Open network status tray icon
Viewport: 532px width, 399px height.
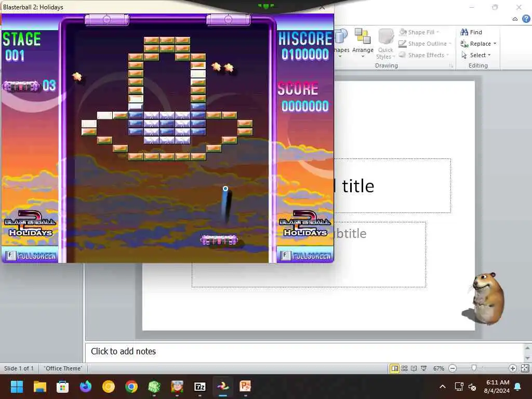coord(459,387)
